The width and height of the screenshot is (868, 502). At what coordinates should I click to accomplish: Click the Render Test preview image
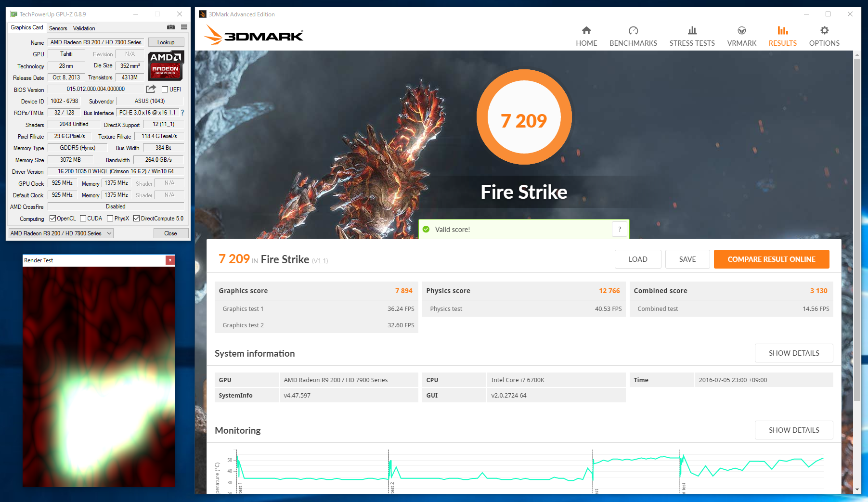(99, 376)
